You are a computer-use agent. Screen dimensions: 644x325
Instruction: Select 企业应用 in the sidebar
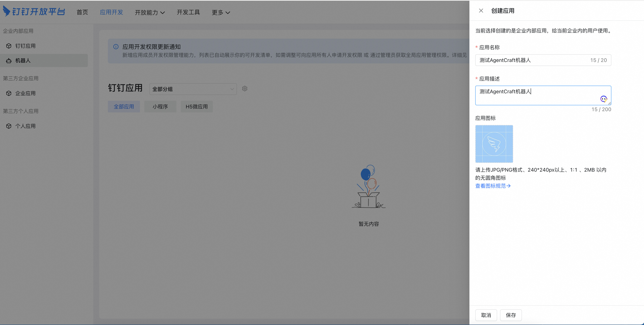pos(44,93)
